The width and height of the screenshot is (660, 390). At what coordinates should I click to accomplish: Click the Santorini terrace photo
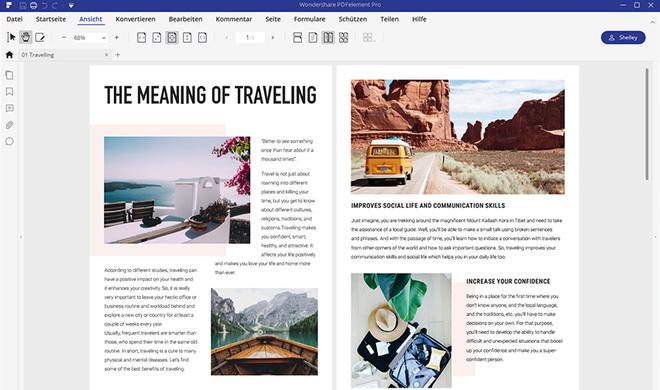tap(177, 190)
